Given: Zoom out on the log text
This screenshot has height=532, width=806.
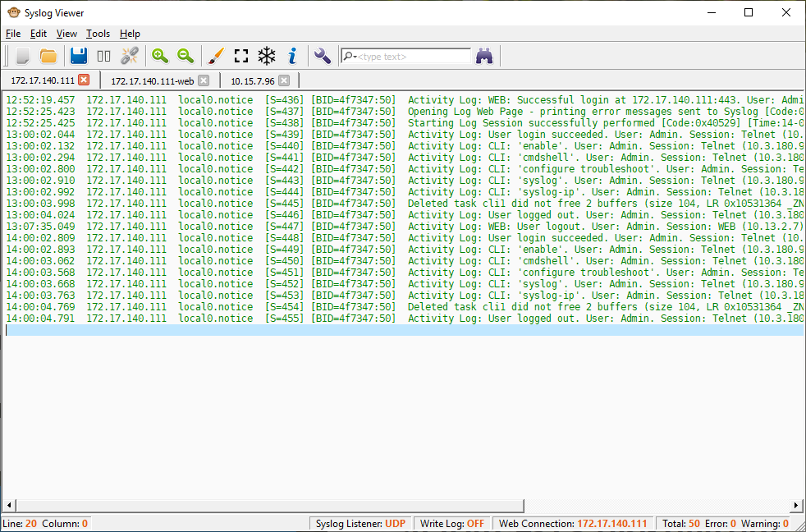Looking at the screenshot, I should pyautogui.click(x=185, y=55).
